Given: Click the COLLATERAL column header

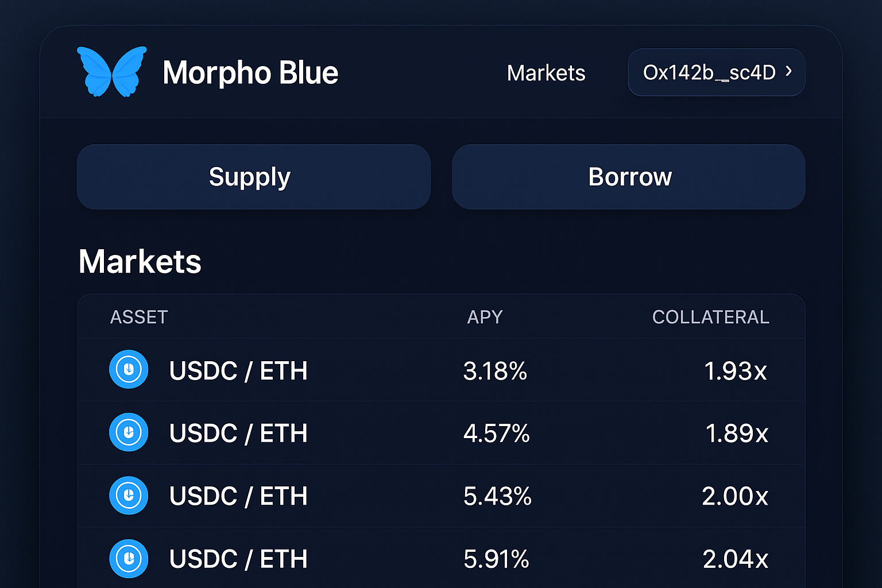Looking at the screenshot, I should [x=710, y=316].
